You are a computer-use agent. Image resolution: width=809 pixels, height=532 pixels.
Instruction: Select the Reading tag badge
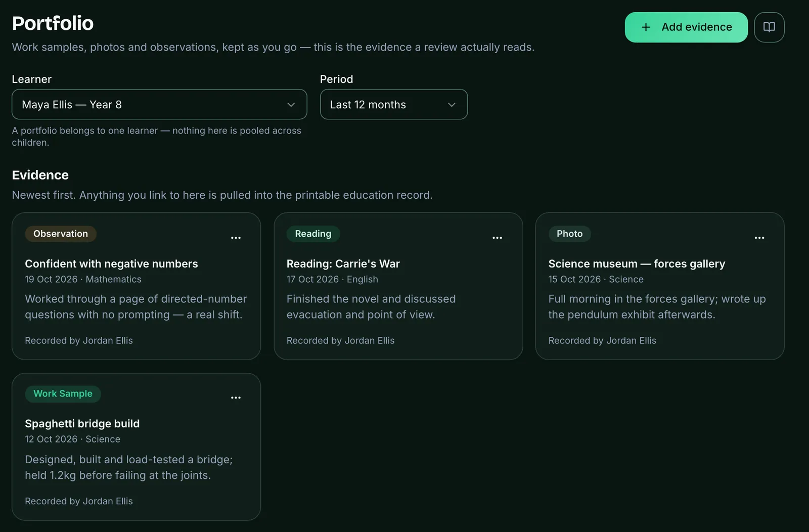point(313,234)
